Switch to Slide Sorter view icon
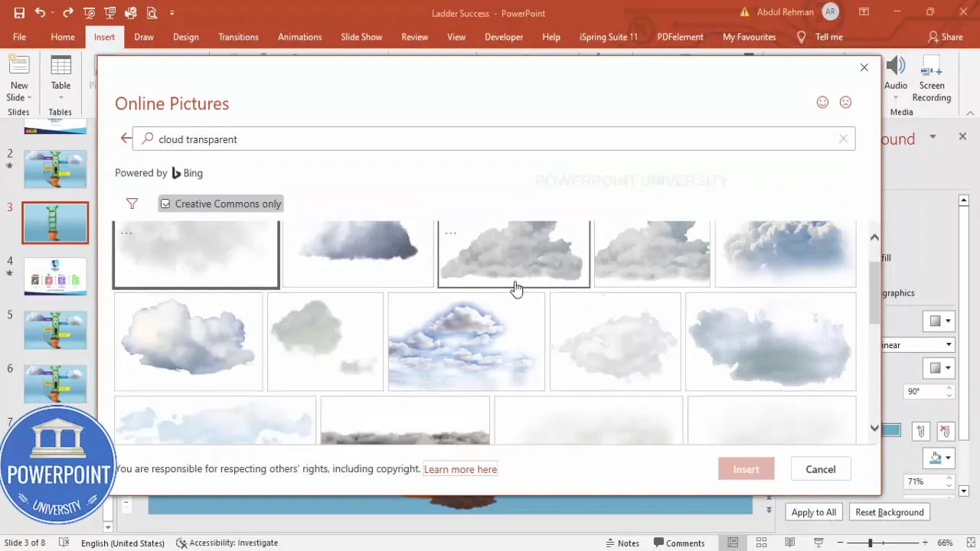 tap(762, 543)
